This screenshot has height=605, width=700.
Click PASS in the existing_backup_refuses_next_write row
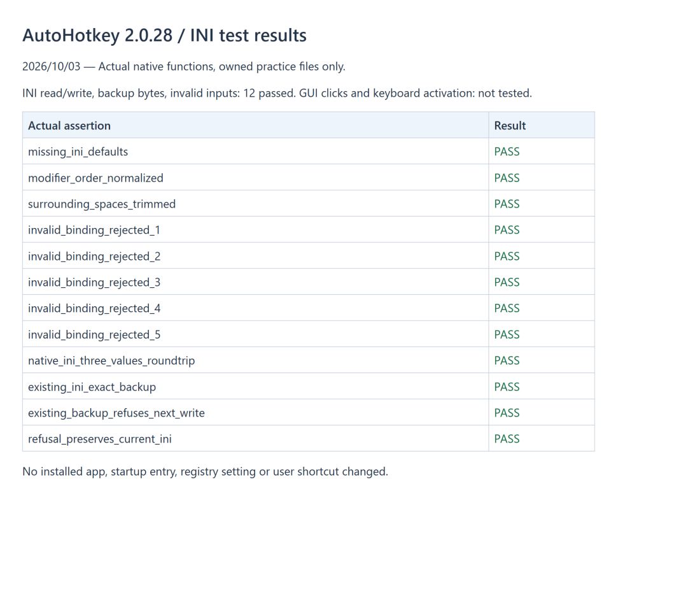[x=507, y=413]
